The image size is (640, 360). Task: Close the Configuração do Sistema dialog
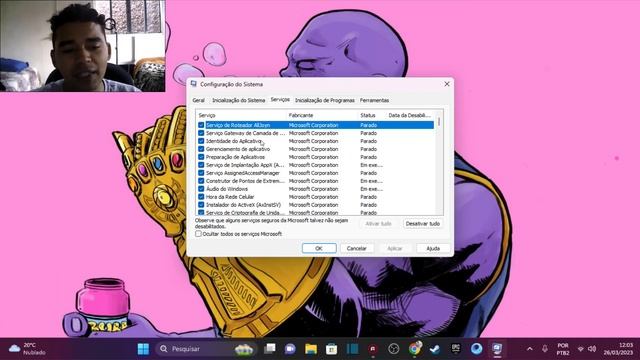click(447, 84)
